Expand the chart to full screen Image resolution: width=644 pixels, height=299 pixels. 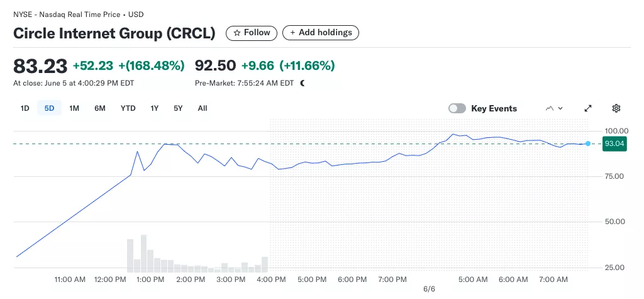click(x=588, y=108)
